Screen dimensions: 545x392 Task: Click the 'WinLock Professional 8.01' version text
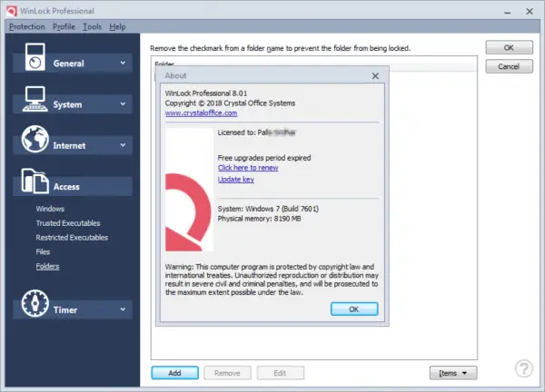[x=206, y=93]
